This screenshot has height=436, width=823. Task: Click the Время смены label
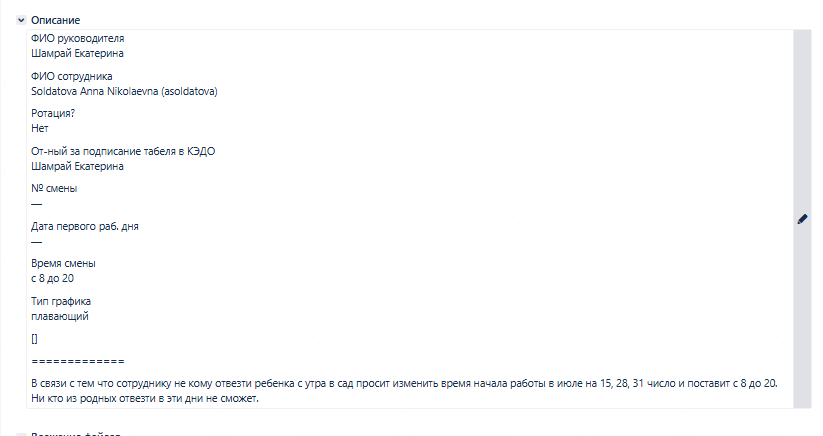click(63, 263)
